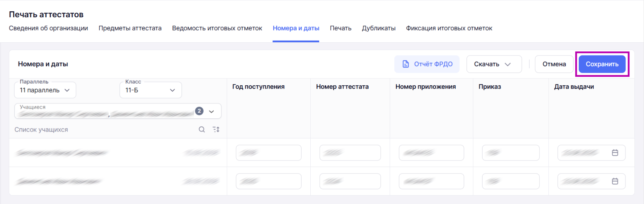644x204 pixels.
Task: Click the Номер аттестата column header
Action: click(342, 87)
